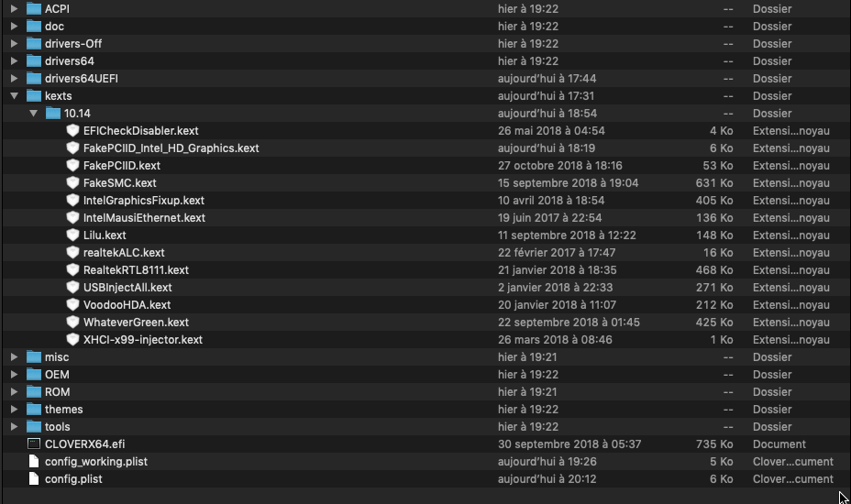Select the USBInjectAll.kext icon
The width and height of the screenshot is (851, 504).
pyautogui.click(x=72, y=288)
